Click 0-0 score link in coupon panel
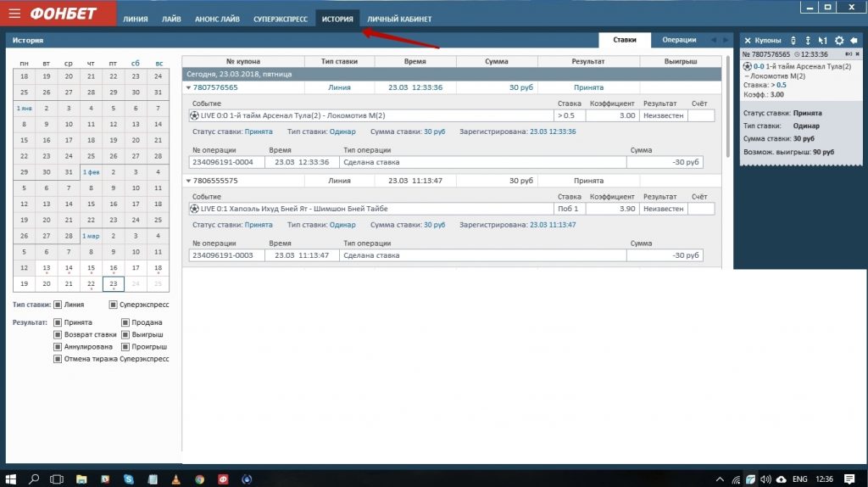 (x=759, y=66)
